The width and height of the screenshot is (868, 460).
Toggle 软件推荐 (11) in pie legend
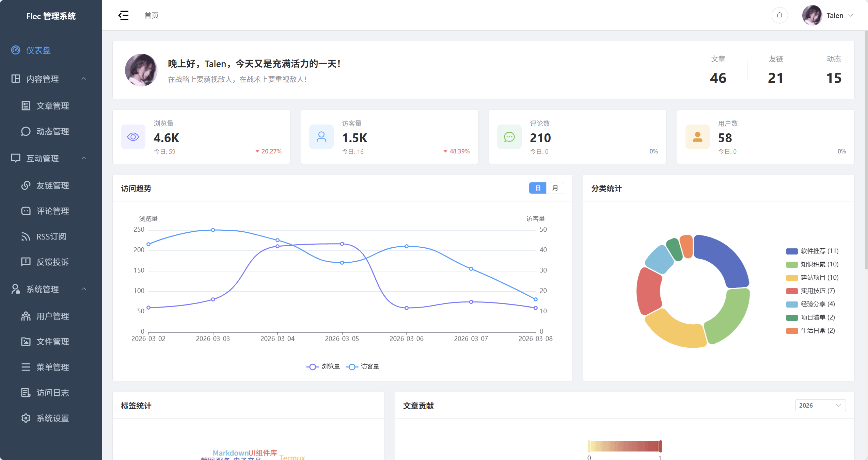(x=812, y=251)
